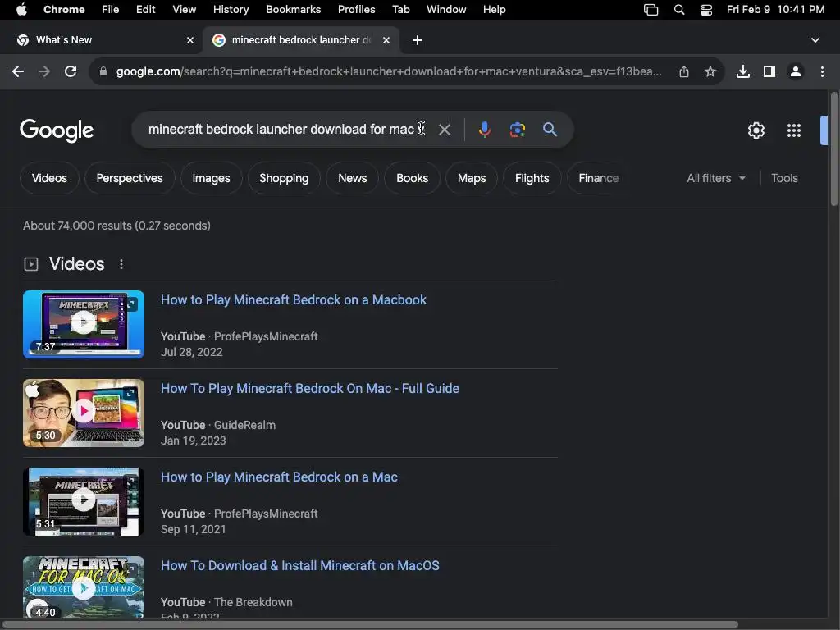Switch to the What's New tab
The height and width of the screenshot is (630, 840).
(102, 40)
